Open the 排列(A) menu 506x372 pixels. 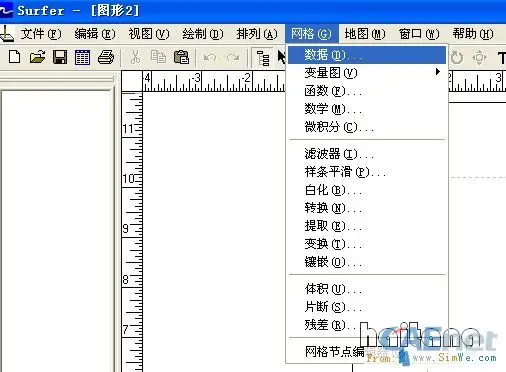click(257, 34)
